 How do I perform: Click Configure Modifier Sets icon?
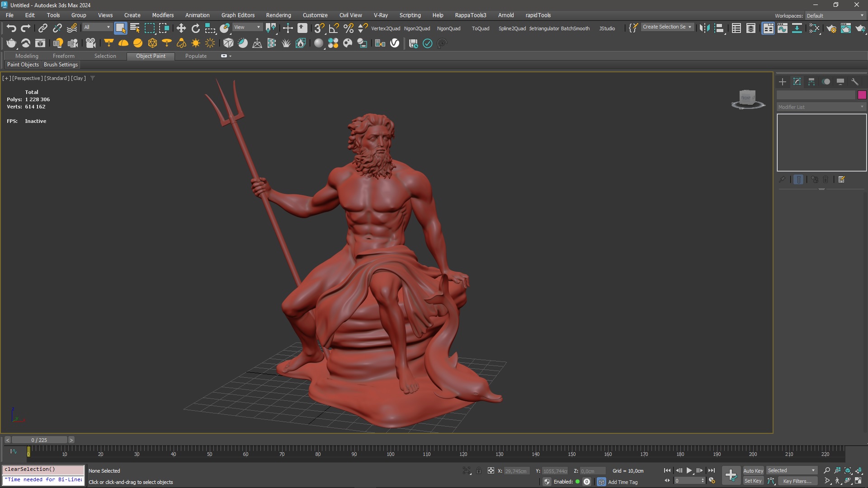click(x=841, y=180)
